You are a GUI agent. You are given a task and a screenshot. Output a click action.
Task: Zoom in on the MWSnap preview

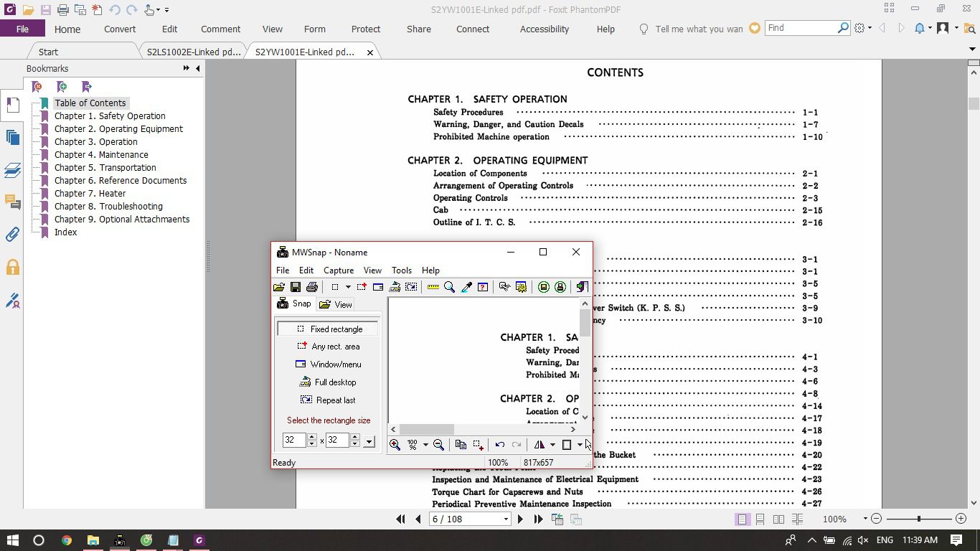395,445
